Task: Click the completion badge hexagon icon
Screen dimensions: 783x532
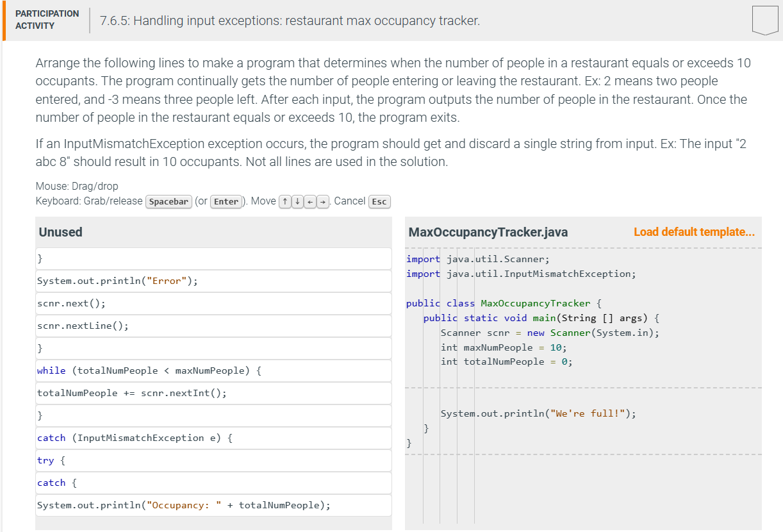Action: coord(764,20)
